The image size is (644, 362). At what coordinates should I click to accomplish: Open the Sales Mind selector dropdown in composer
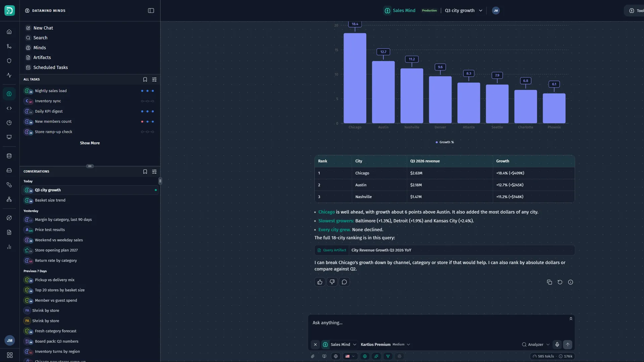340,345
